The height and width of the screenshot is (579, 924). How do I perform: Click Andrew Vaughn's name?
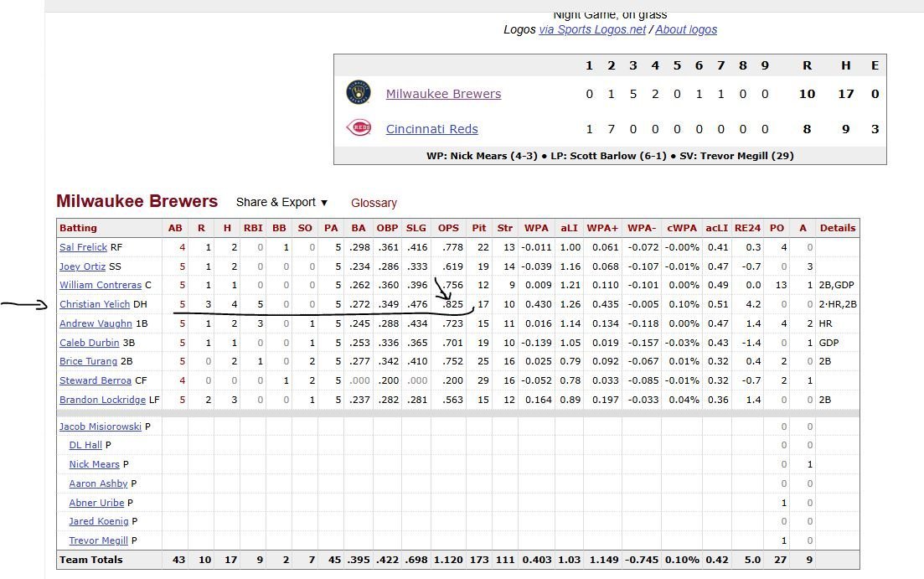(95, 323)
